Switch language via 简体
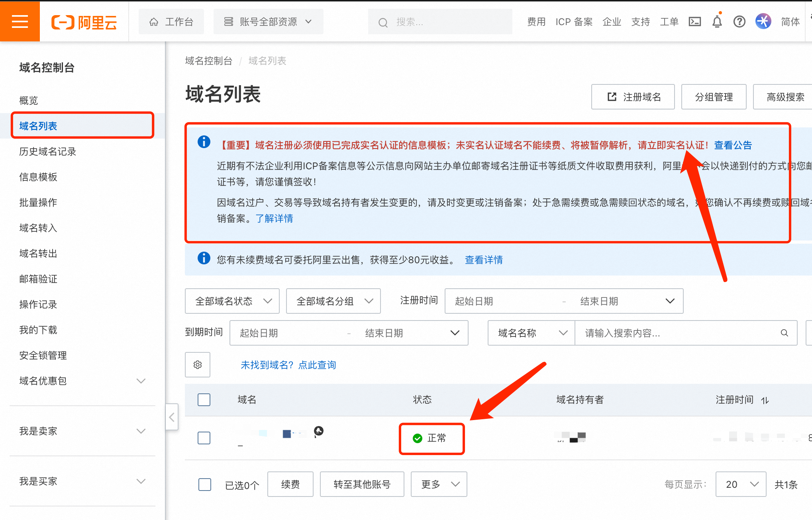This screenshot has width=812, height=520. 790,22
